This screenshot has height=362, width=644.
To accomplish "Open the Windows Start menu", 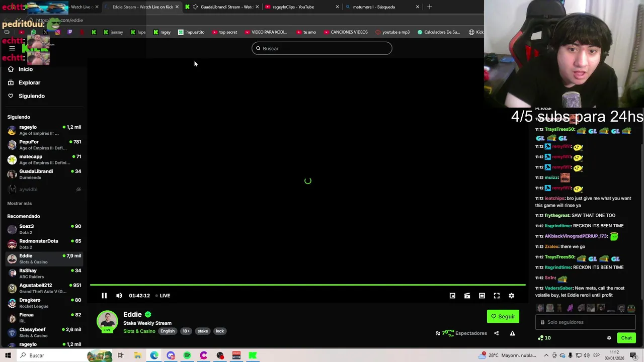I will 8,355.
